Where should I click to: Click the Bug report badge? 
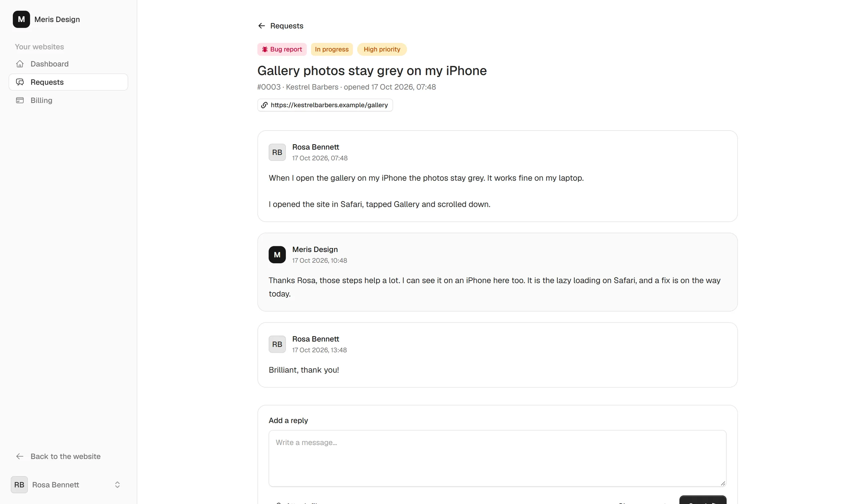point(282,49)
